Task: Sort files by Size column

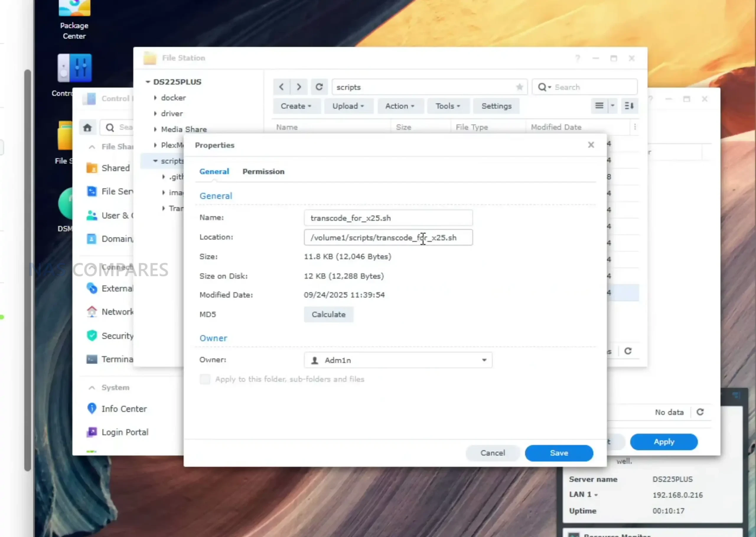Action: point(421,127)
